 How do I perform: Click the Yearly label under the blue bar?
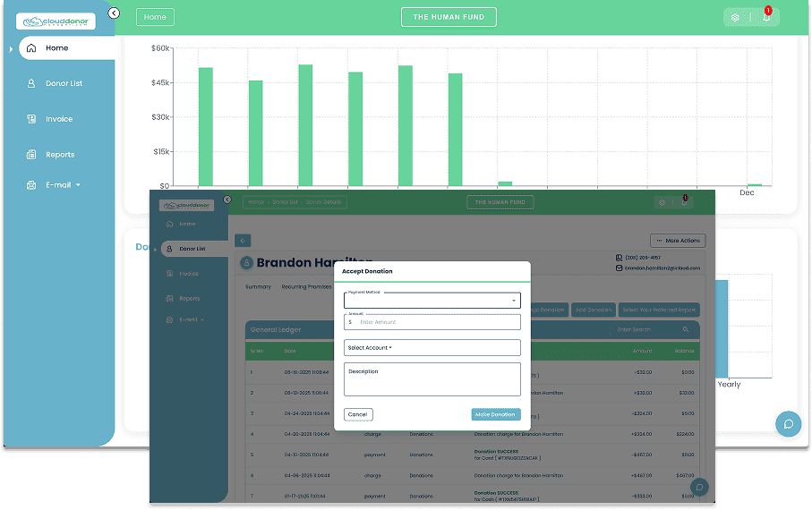[729, 385]
